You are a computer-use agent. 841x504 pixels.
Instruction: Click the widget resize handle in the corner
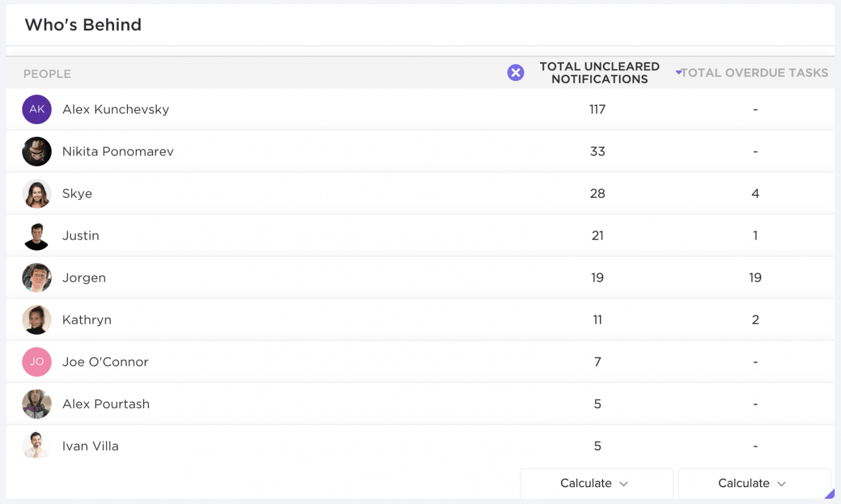830,493
